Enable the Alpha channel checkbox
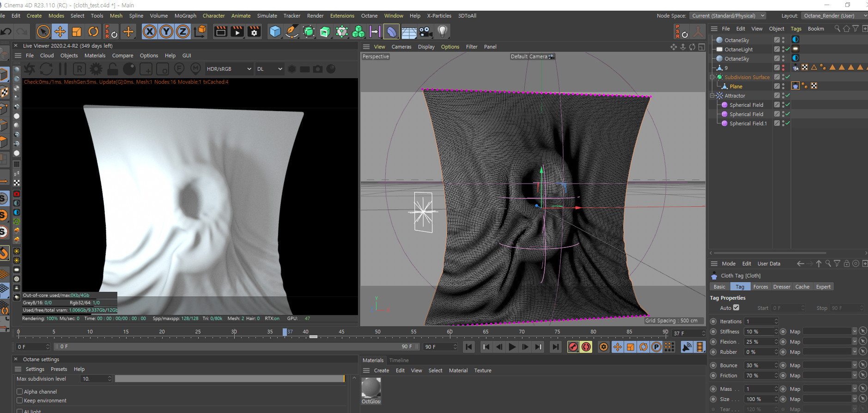Image resolution: width=868 pixels, height=413 pixels. [x=20, y=392]
